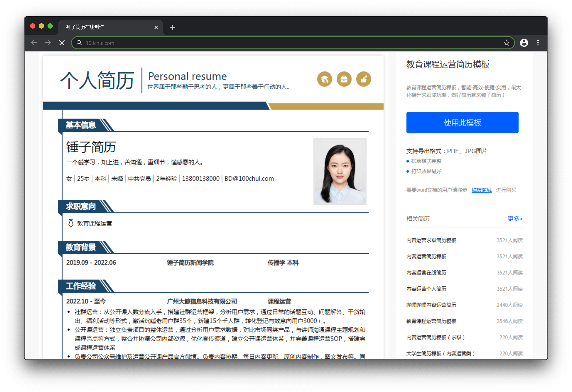Viewport: 572px width, 392px height.
Task: Open the user profile avatar menu
Action: [x=524, y=43]
